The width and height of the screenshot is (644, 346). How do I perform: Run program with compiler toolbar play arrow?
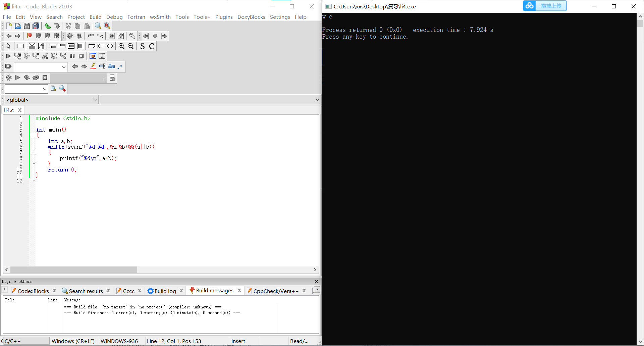click(x=18, y=78)
